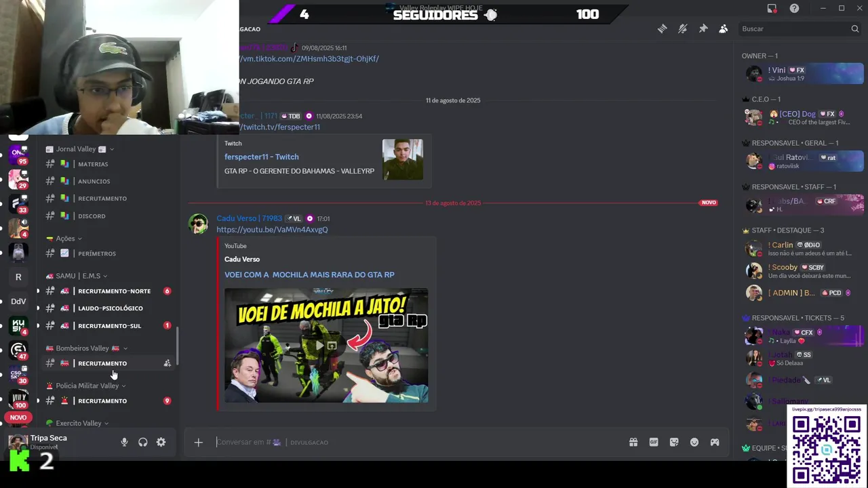Click invite icon on Bombeiros recrutamento channel
The height and width of the screenshot is (488, 868).
click(x=167, y=363)
